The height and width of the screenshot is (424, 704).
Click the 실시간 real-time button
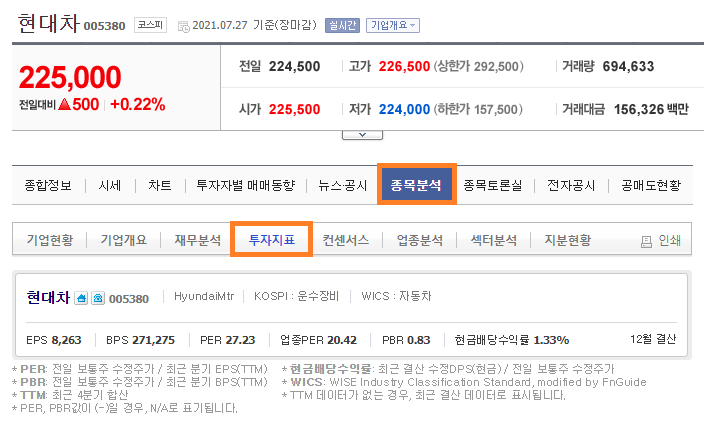[x=342, y=25]
